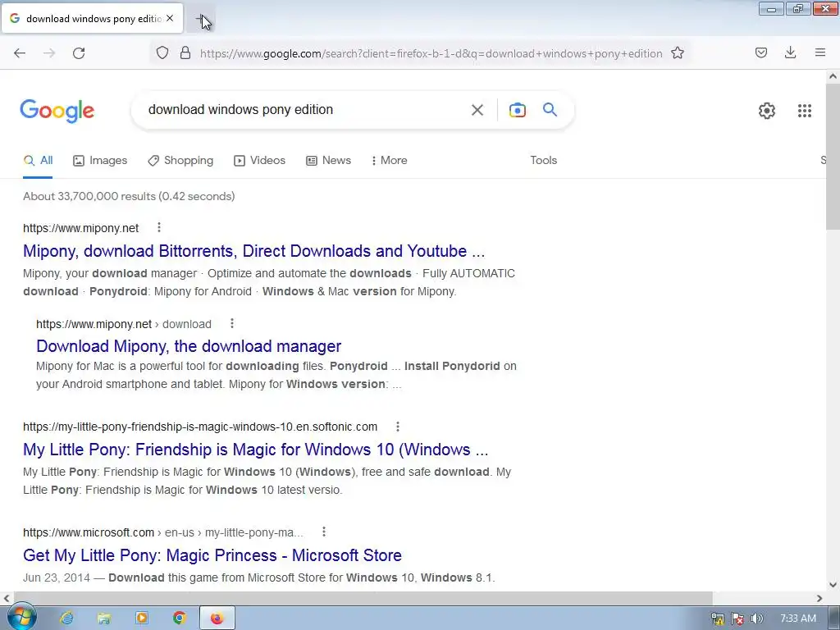Open the search Tools options
This screenshot has height=630, width=840.
[543, 160]
